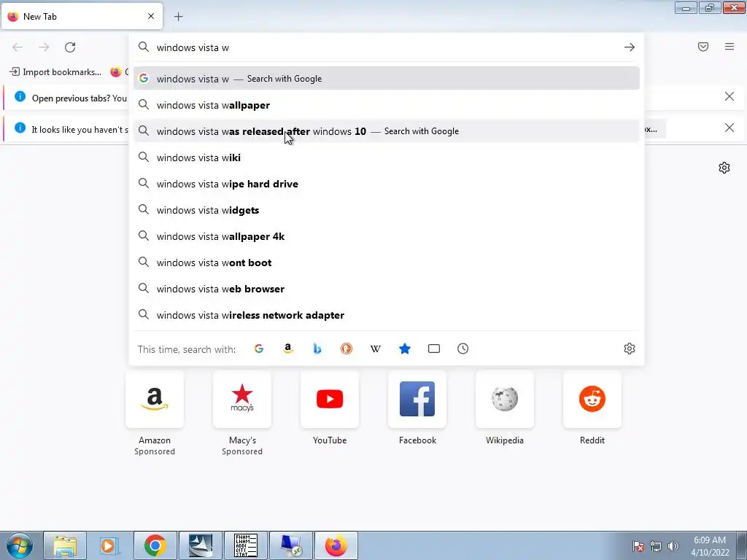
Task: Open the Save to Pocket button
Action: [x=703, y=47]
